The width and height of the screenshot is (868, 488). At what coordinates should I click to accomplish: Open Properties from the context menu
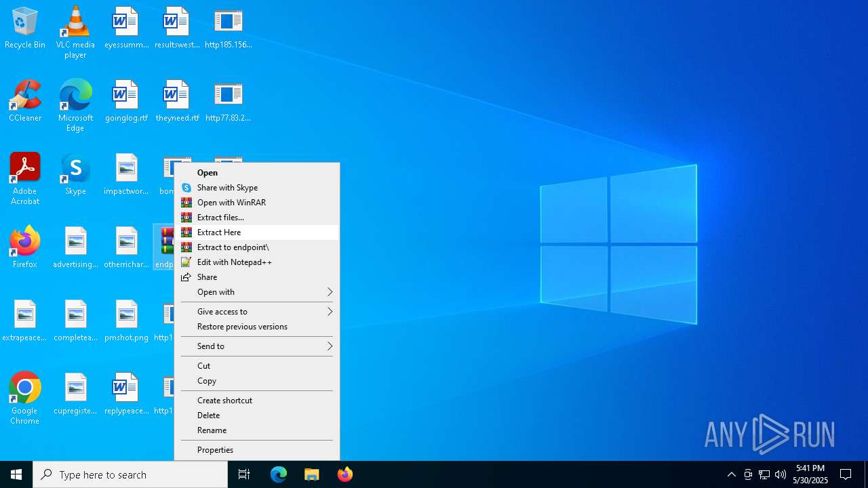pyautogui.click(x=257, y=450)
